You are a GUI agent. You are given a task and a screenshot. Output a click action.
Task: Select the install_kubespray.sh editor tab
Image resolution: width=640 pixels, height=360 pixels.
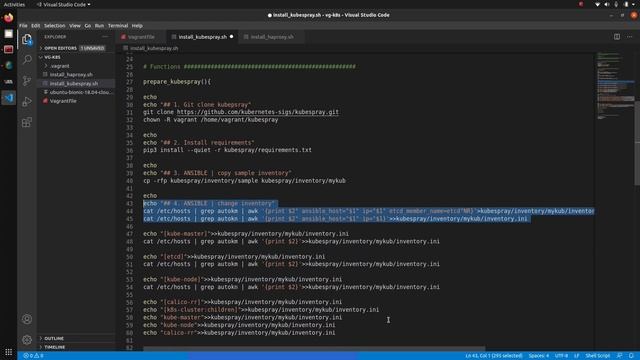coord(202,37)
